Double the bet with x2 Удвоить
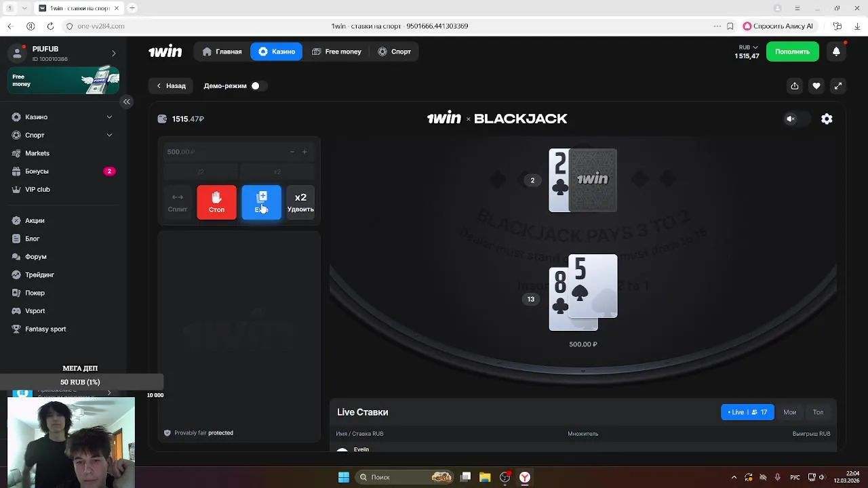Viewport: 868px width, 488px height. tap(300, 202)
